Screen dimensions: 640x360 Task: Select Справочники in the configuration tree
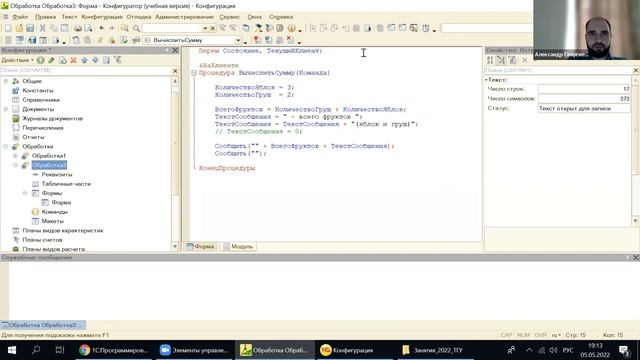click(41, 100)
